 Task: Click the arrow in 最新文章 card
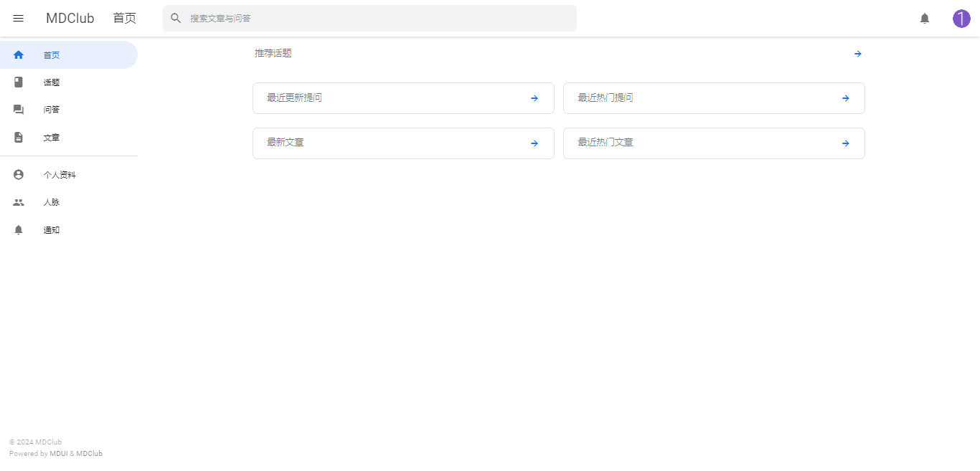(534, 143)
